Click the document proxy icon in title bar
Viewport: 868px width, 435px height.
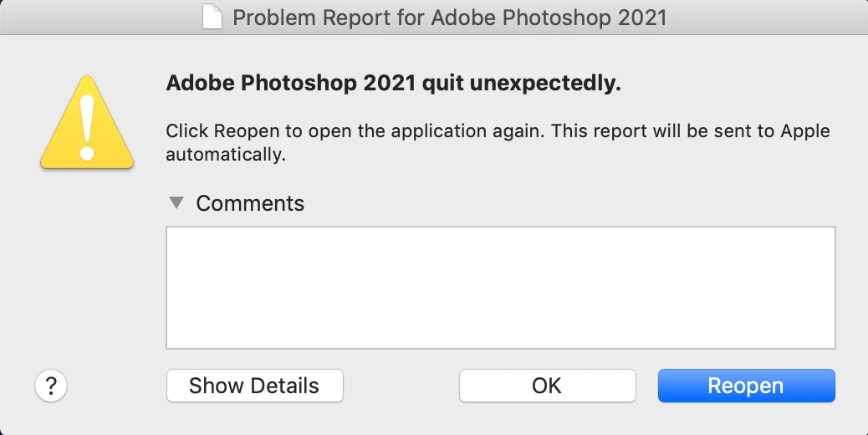[x=212, y=17]
